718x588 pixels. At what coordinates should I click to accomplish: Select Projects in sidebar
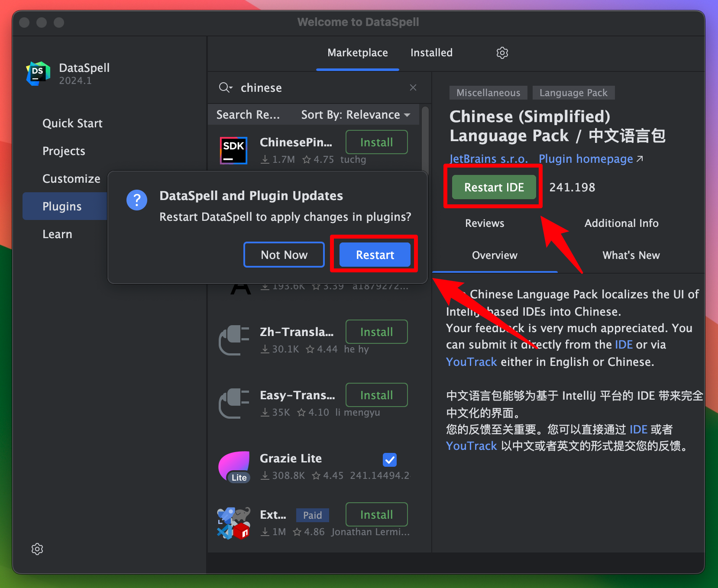coord(64,151)
